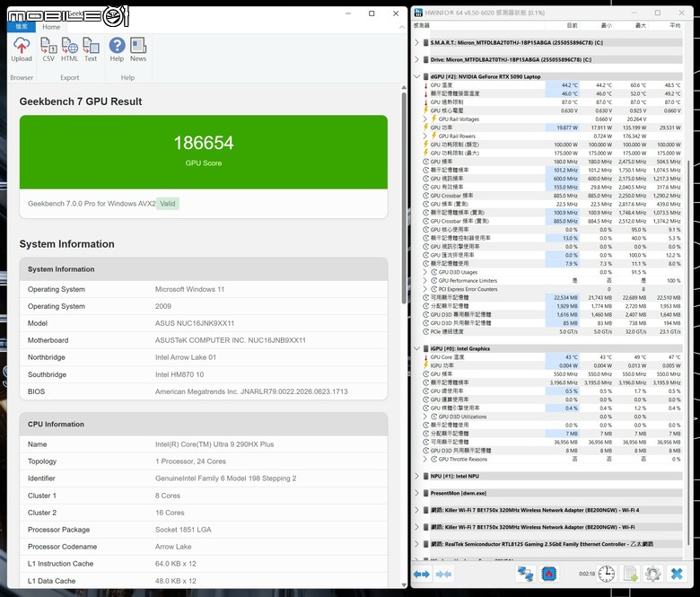
Task: Click the HWiNFO network computers icon
Action: [525, 574]
